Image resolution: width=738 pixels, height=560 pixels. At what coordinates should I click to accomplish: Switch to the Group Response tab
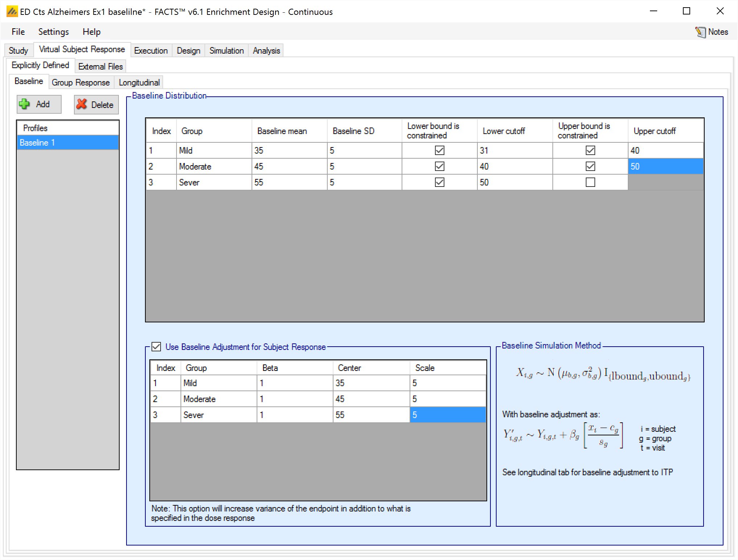point(80,83)
